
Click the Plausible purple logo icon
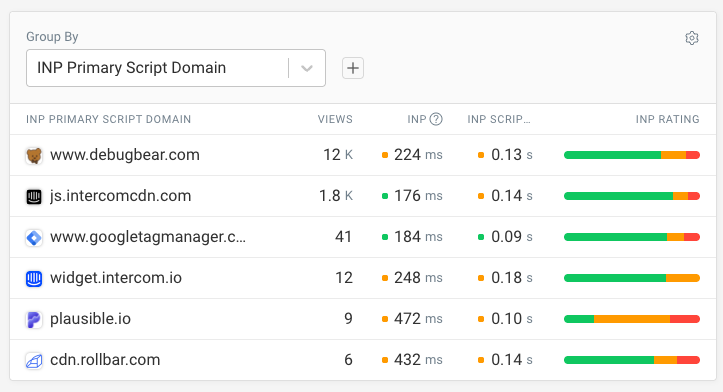pyautogui.click(x=34, y=320)
